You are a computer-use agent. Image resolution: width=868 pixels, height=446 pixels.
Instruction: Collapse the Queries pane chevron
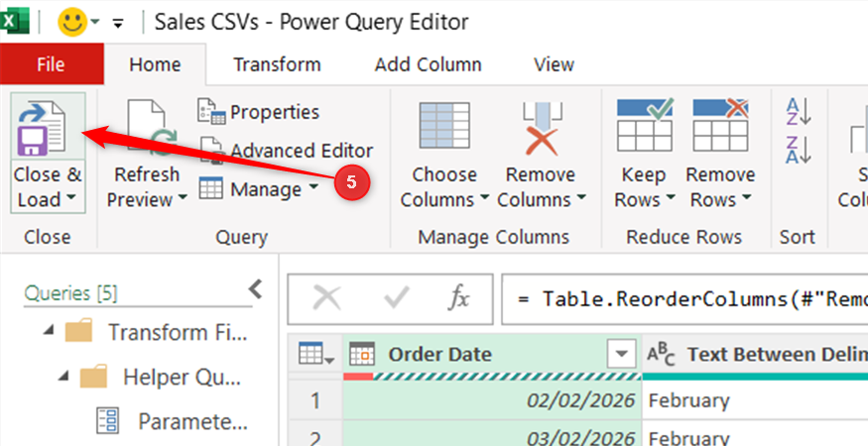click(x=255, y=288)
